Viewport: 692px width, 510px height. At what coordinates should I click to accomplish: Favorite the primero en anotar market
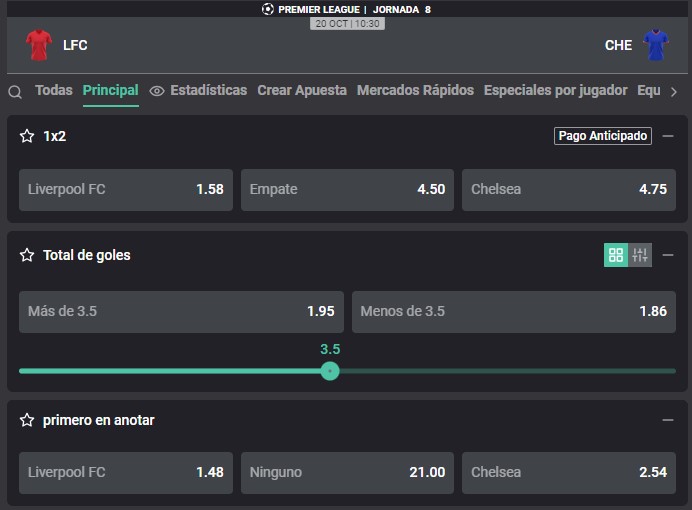27,420
